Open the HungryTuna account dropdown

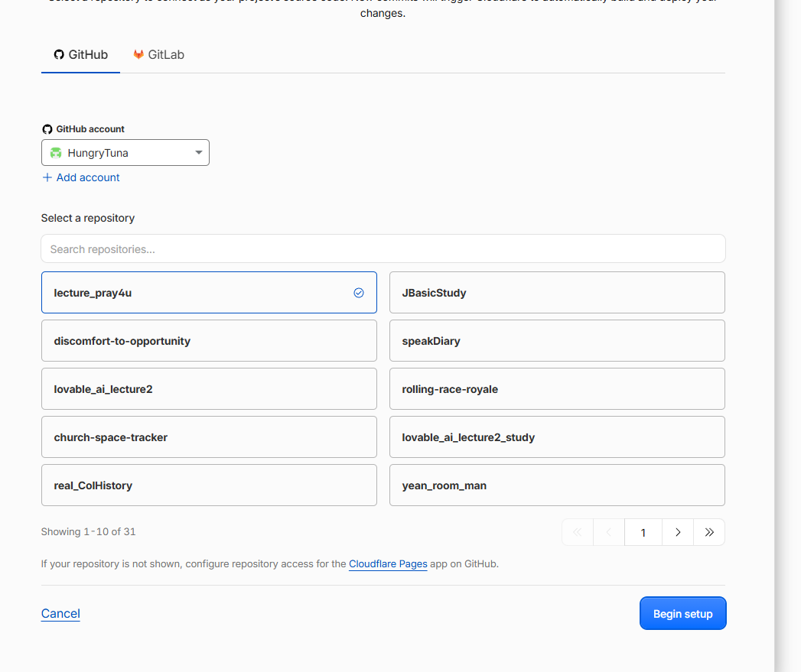pyautogui.click(x=125, y=153)
